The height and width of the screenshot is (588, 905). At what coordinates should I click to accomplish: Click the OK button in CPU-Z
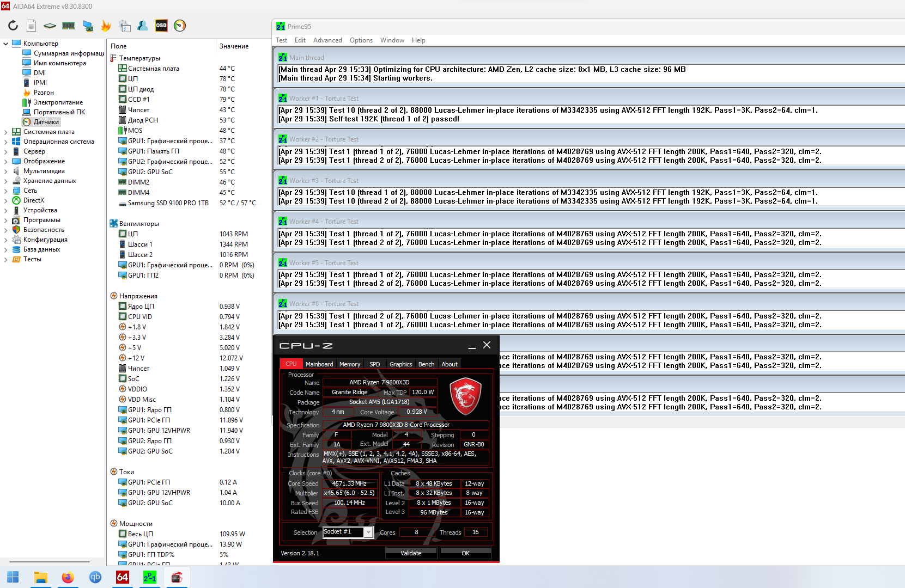click(465, 553)
